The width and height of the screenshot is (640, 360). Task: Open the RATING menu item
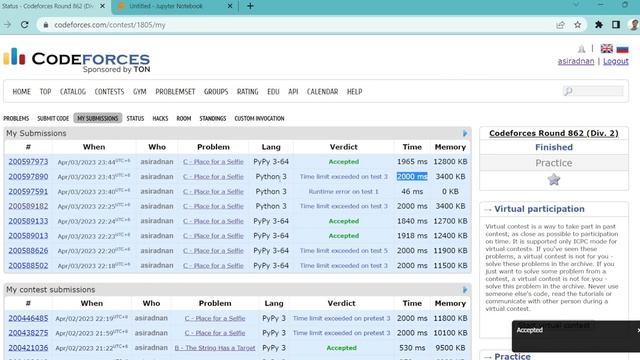[247, 92]
